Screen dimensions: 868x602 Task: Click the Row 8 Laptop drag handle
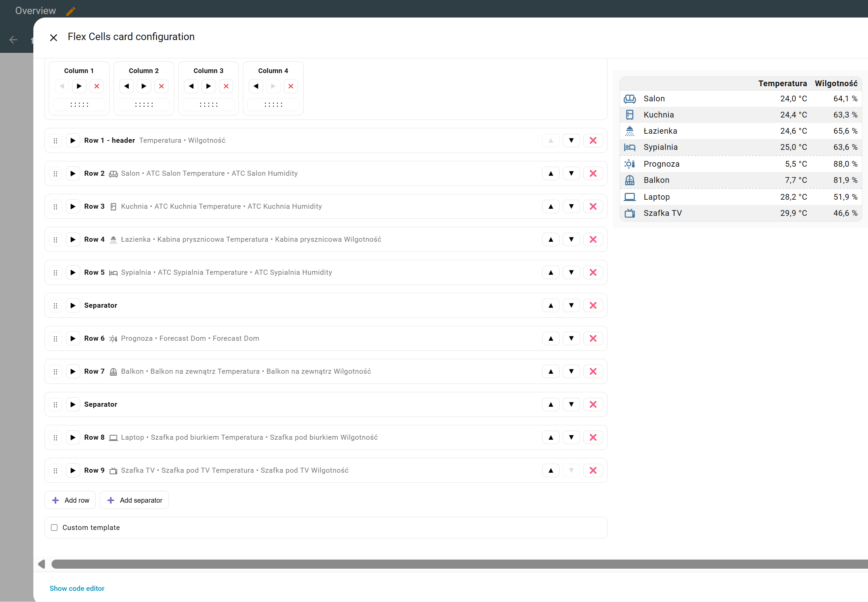(x=56, y=438)
